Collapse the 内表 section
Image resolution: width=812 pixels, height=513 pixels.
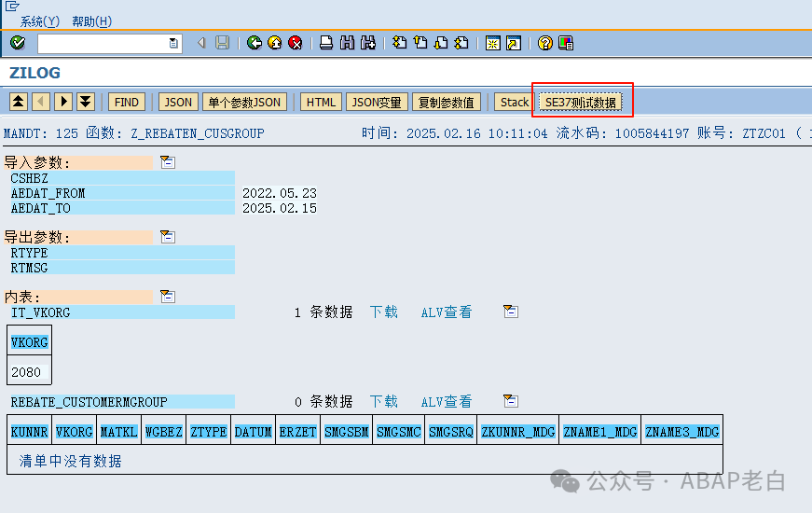(x=167, y=297)
